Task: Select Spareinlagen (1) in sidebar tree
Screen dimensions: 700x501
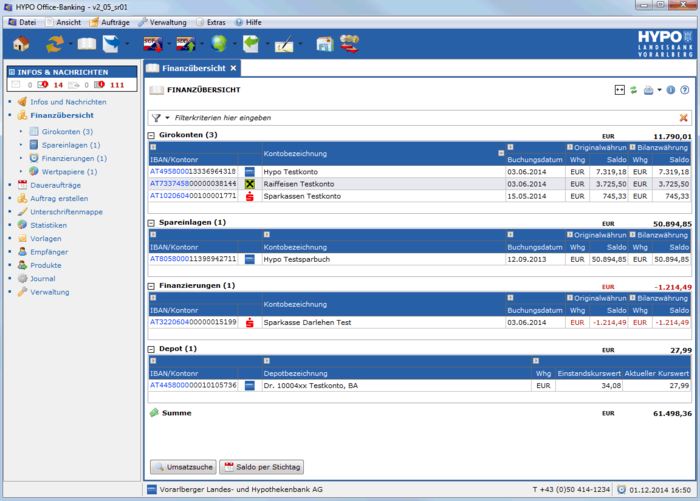Action: click(x=71, y=145)
